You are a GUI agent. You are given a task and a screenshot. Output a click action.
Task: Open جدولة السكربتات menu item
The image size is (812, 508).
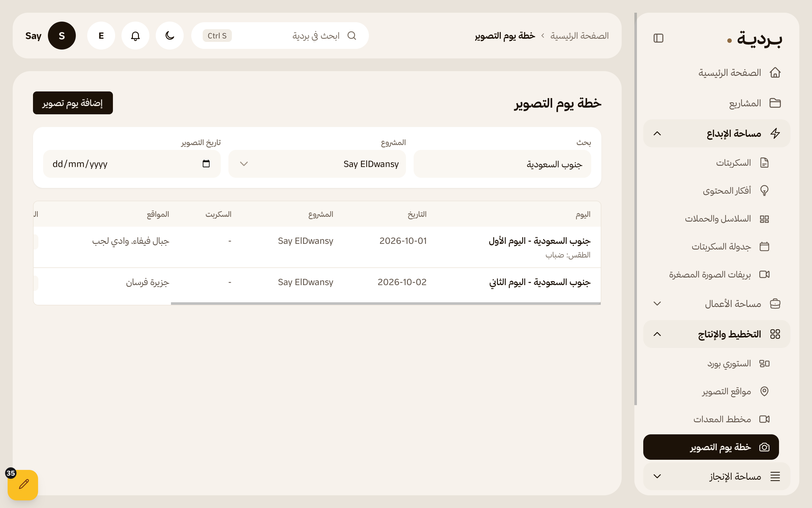pyautogui.click(x=711, y=246)
